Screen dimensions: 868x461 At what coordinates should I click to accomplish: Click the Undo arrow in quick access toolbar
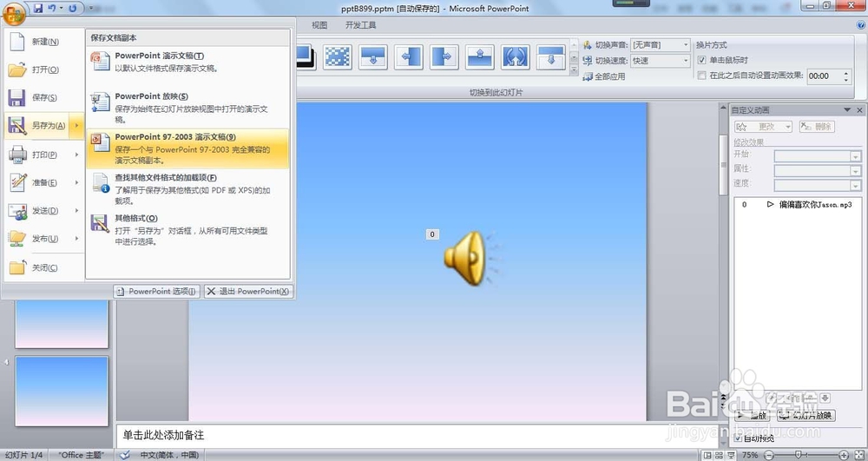coord(52,9)
